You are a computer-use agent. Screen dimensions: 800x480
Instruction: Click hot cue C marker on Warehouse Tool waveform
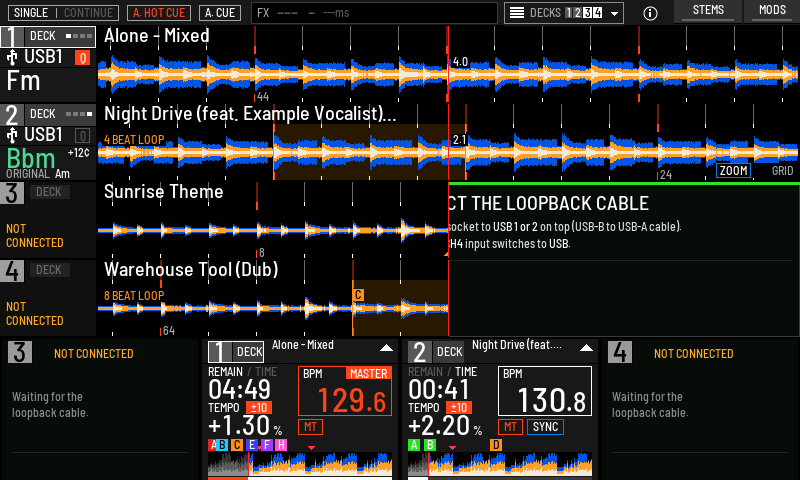click(x=358, y=295)
